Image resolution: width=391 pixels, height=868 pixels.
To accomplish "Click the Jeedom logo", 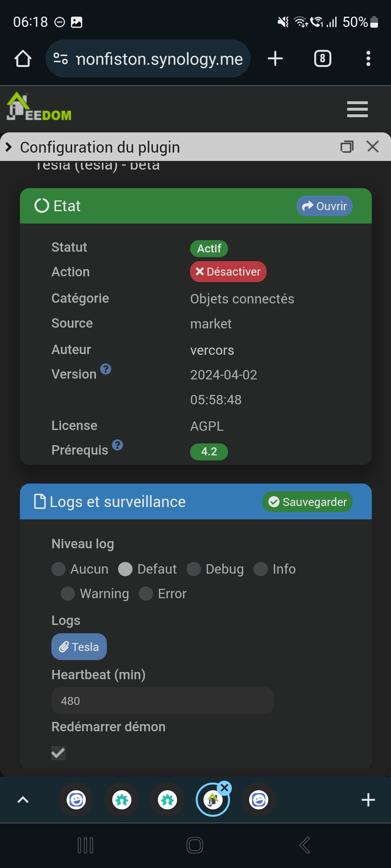I will [39, 107].
